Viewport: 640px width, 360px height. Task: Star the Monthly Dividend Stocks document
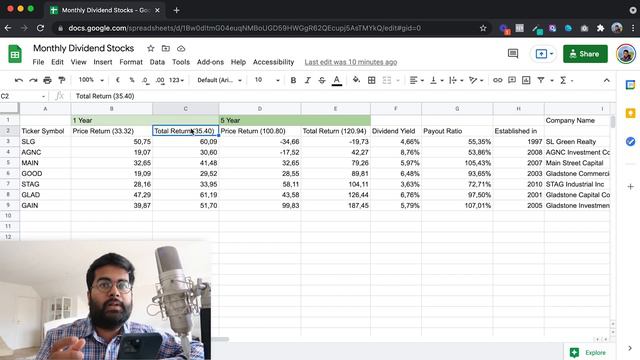[x=151, y=49]
